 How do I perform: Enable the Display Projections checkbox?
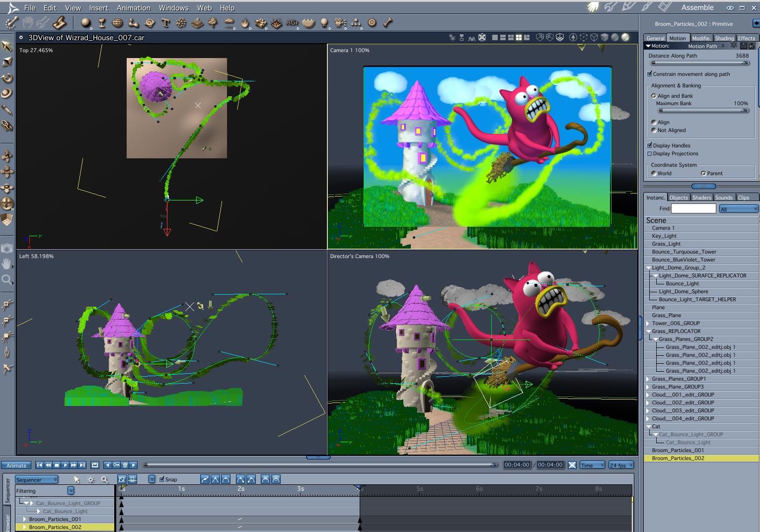[x=649, y=153]
